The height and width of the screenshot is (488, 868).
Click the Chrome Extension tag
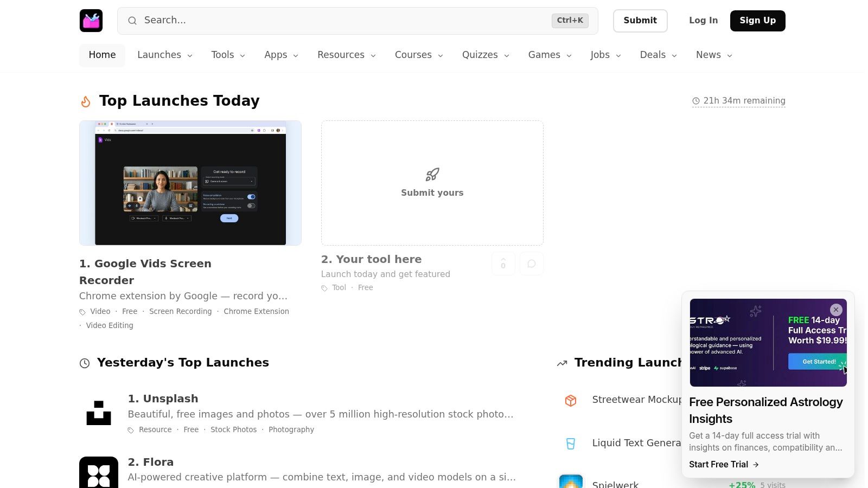[257, 312]
